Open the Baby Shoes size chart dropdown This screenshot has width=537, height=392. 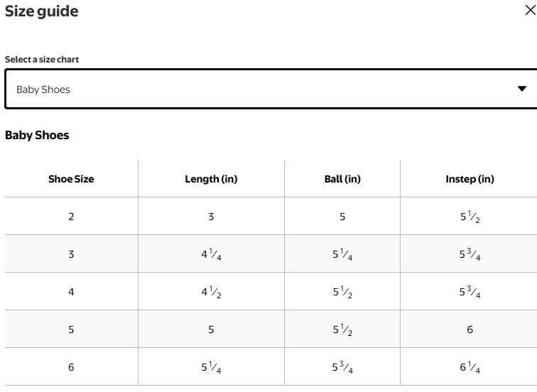(271, 89)
